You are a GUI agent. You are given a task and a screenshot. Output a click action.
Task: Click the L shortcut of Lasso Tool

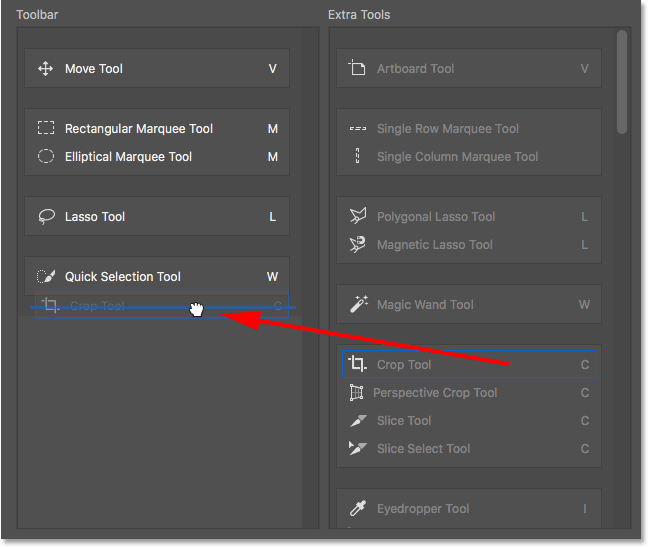coord(273,216)
